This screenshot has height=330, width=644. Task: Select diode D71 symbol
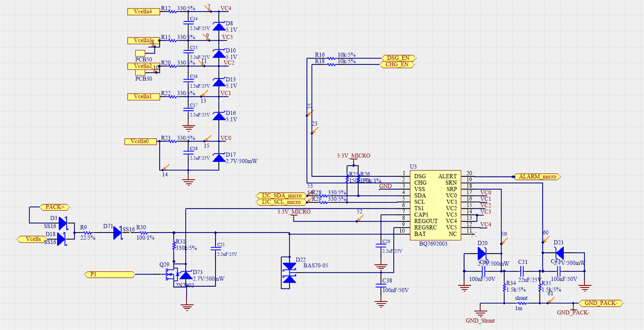[117, 233]
